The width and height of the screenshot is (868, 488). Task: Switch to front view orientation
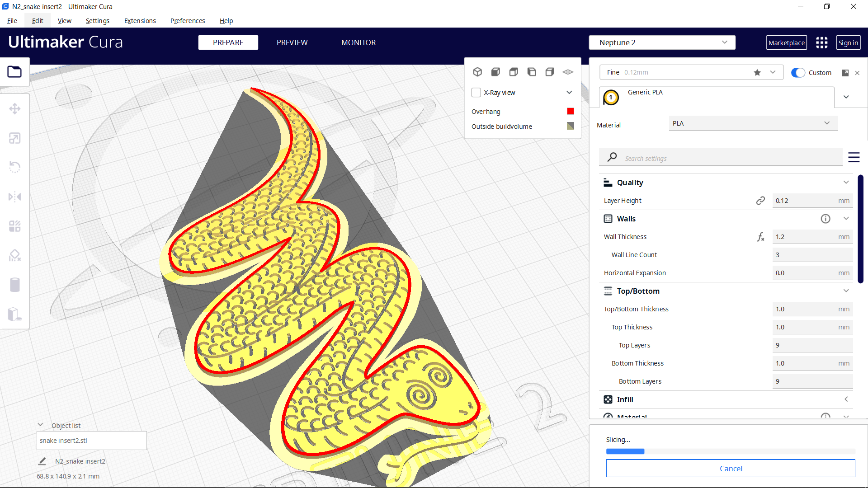click(x=495, y=72)
